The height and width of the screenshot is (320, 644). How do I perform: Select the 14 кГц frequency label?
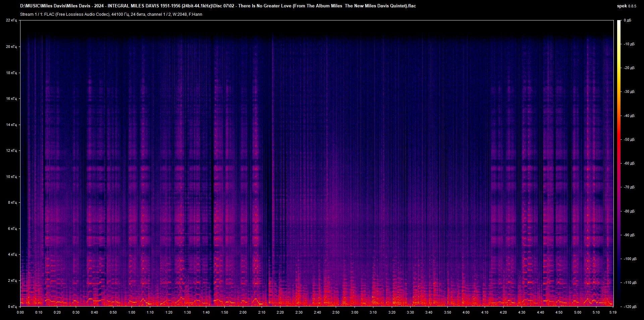[x=11, y=125]
